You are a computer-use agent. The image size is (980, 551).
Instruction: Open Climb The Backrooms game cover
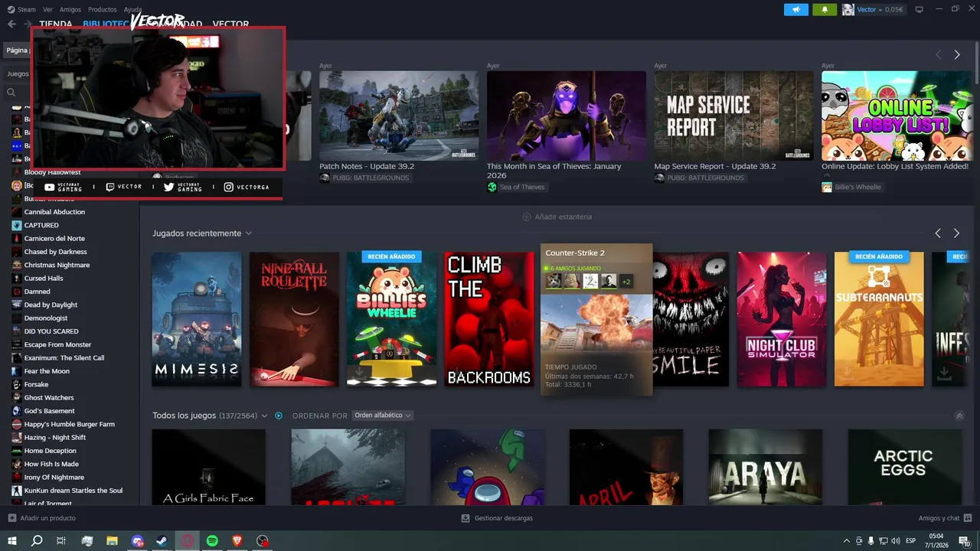489,319
